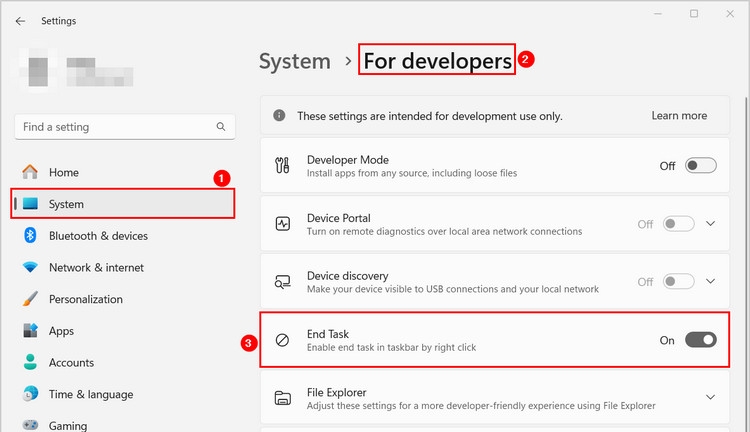Click the user profile avatar
This screenshot has width=750, height=432.
click(x=38, y=71)
